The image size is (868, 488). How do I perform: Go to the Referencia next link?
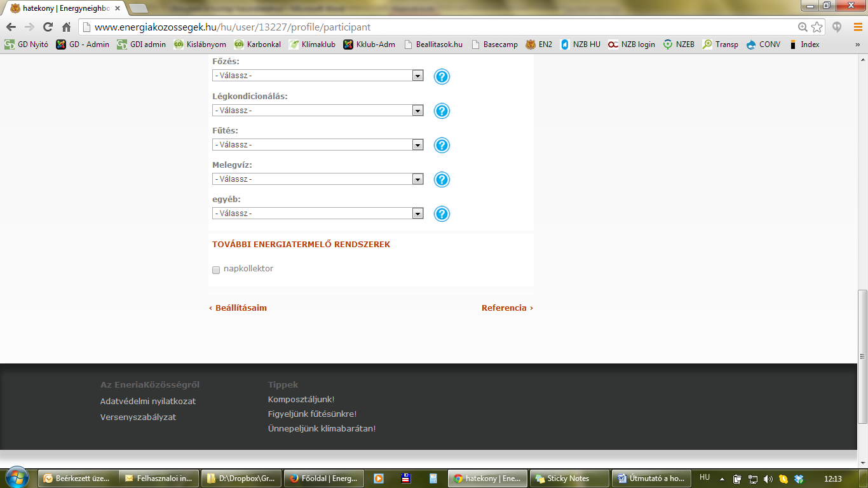507,308
